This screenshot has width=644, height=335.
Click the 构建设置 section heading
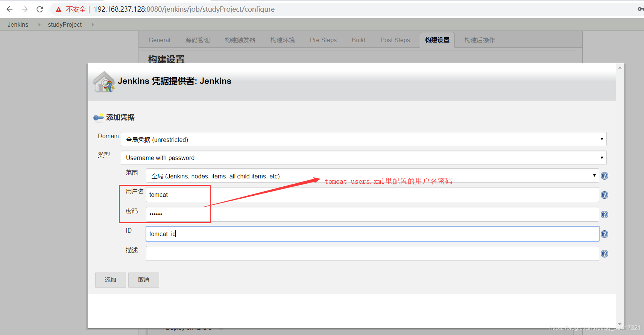[166, 59]
